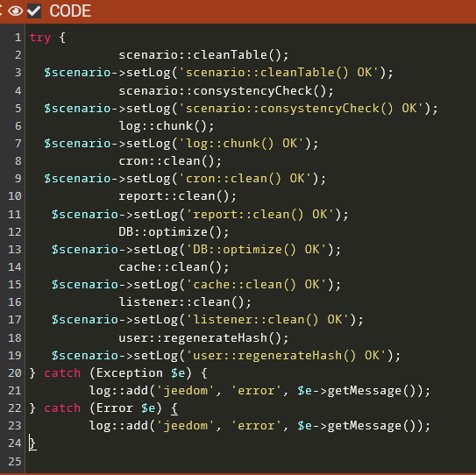The height and width of the screenshot is (475, 476).
Task: Click the user::regenerateHash(); call
Action: (203, 338)
